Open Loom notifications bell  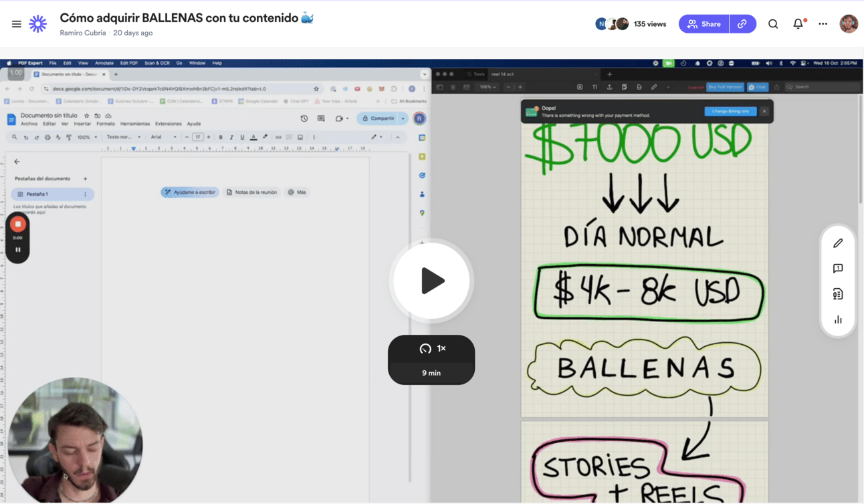[798, 24]
